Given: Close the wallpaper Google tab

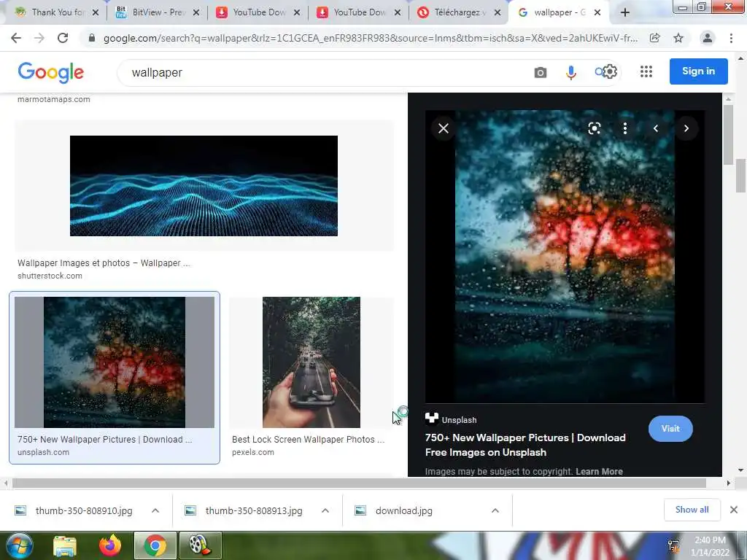Looking at the screenshot, I should point(597,13).
